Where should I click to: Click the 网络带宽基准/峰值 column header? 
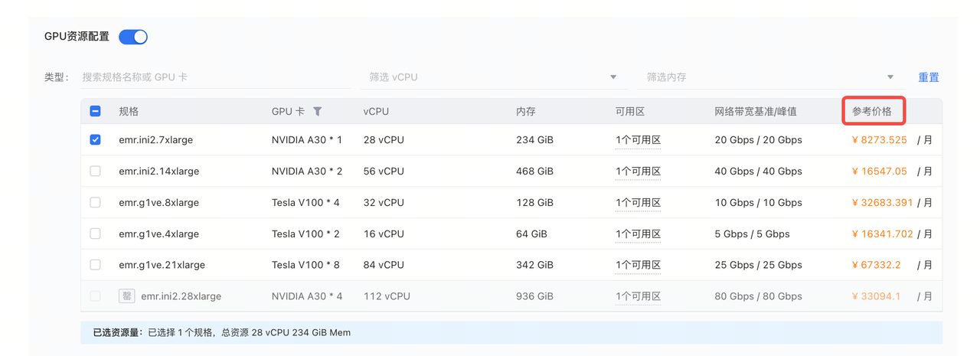point(756,111)
